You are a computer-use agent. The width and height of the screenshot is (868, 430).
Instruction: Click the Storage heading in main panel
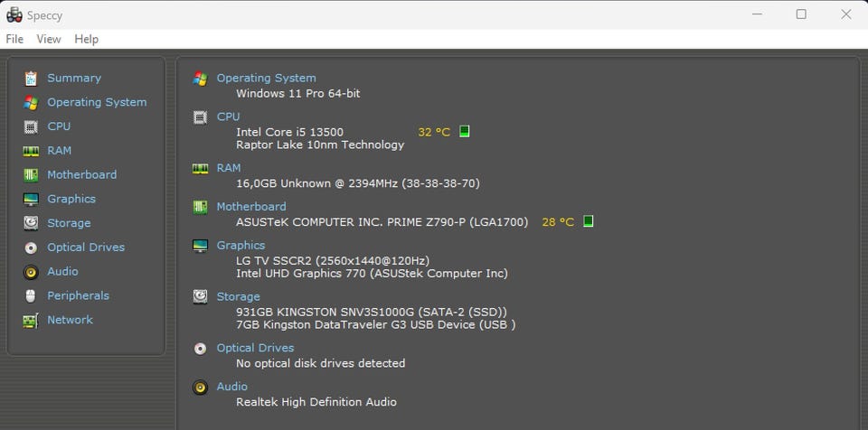(238, 296)
